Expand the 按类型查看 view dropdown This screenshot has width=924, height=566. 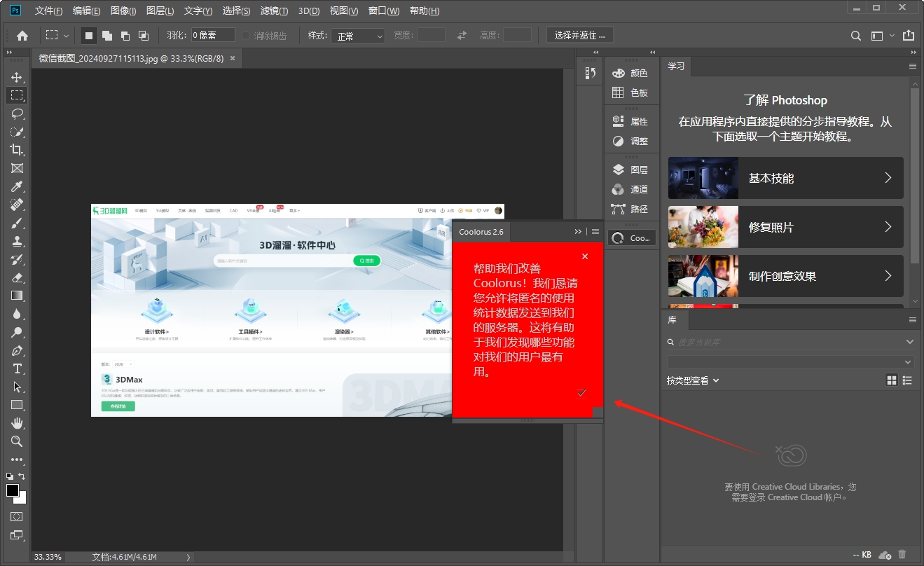(x=693, y=380)
